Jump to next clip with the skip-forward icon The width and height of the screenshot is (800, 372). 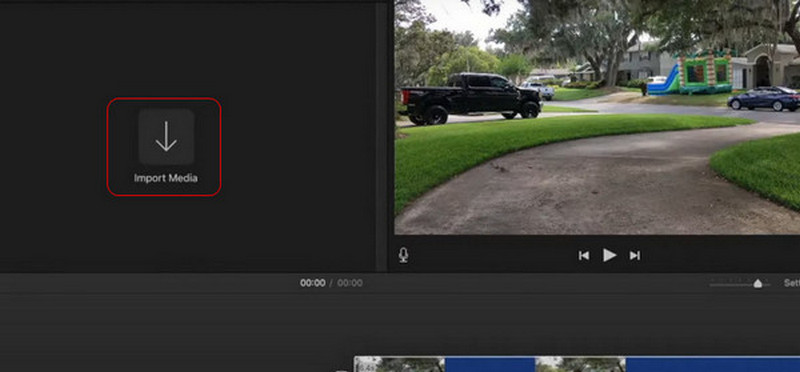click(635, 255)
